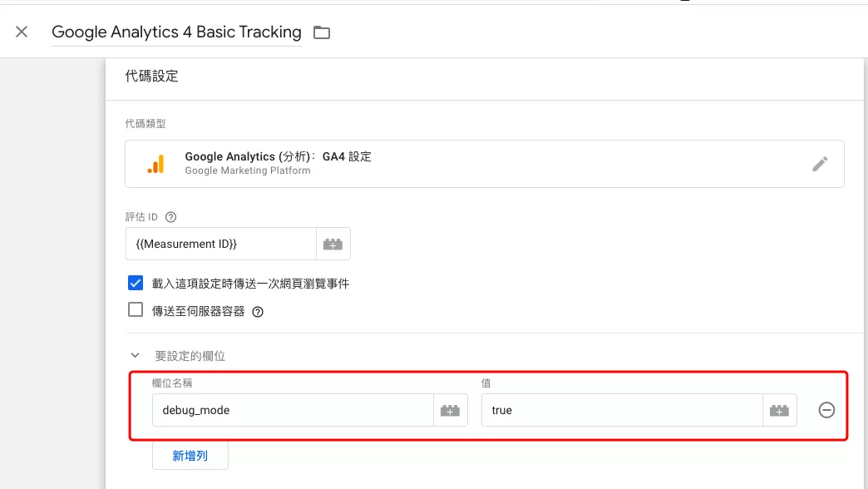The image size is (868, 489).
Task: Click the folder icon next to the tag name
Action: click(322, 32)
